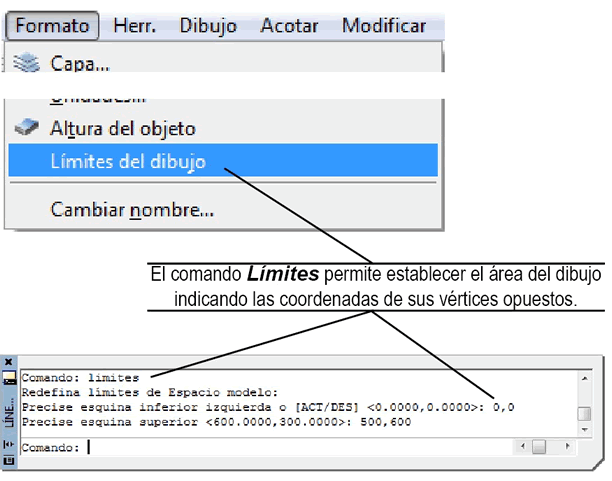Select Capa... from Formato menu
The height and width of the screenshot is (481, 612).
tap(80, 64)
